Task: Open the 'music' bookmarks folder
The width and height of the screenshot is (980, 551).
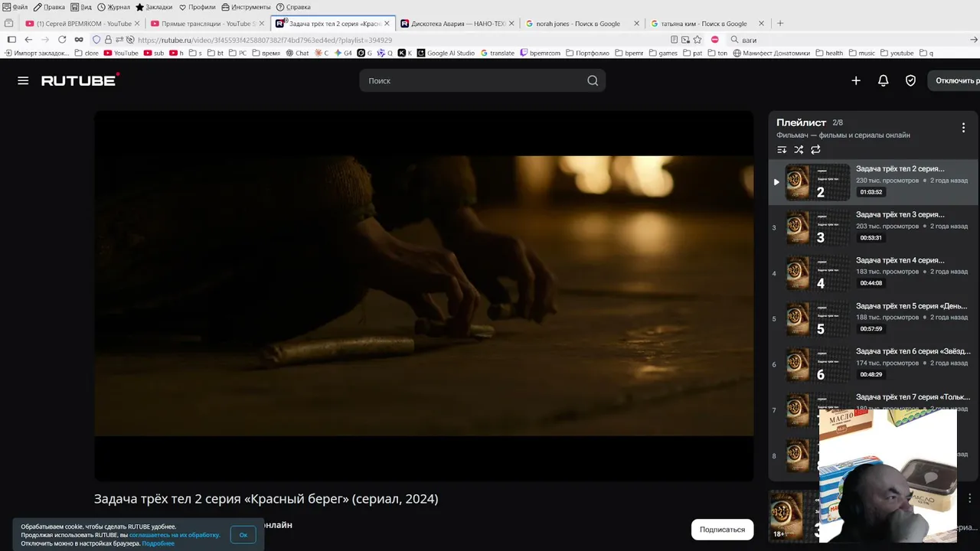Action: (861, 54)
